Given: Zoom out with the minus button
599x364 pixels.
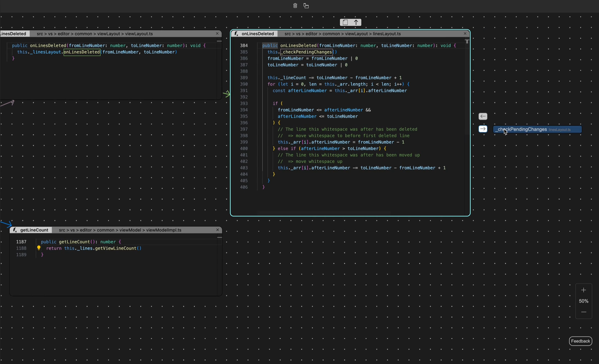Looking at the screenshot, I should tap(583, 312).
